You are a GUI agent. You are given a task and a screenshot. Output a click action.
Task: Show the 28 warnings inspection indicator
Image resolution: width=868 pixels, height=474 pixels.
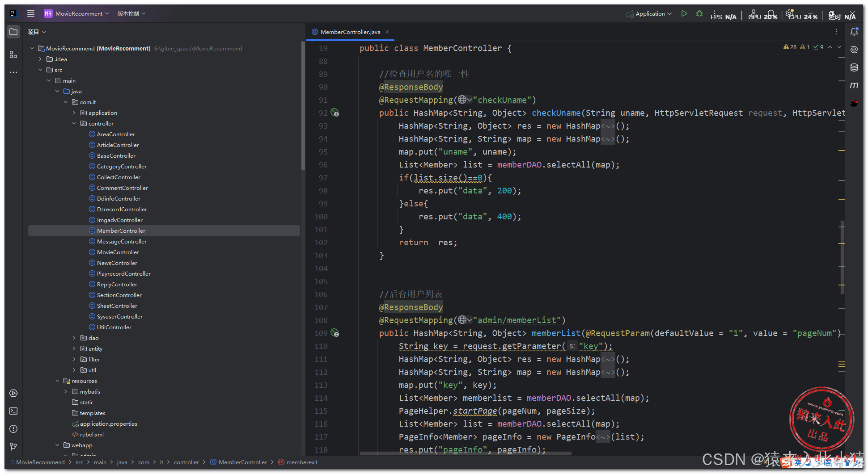point(790,47)
